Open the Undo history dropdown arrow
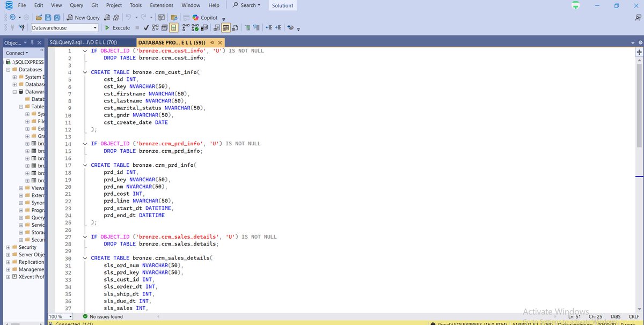The height and width of the screenshot is (325, 644). tap(136, 18)
